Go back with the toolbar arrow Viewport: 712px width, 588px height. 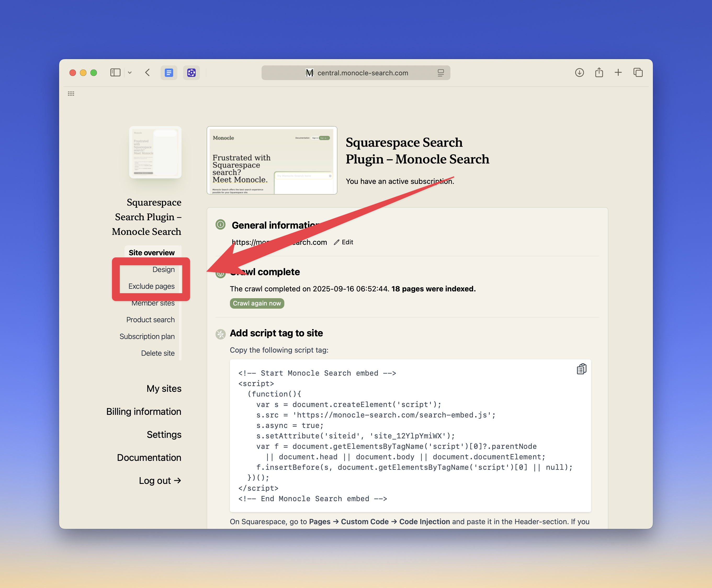tap(147, 72)
